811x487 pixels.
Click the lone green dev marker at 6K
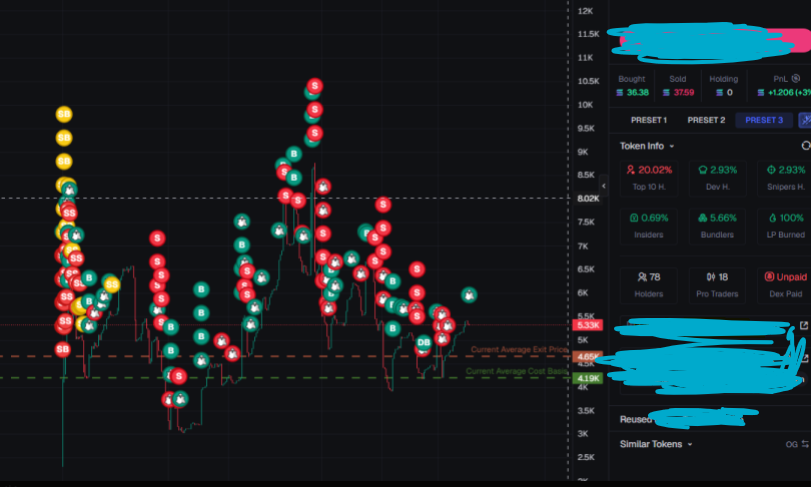click(469, 295)
